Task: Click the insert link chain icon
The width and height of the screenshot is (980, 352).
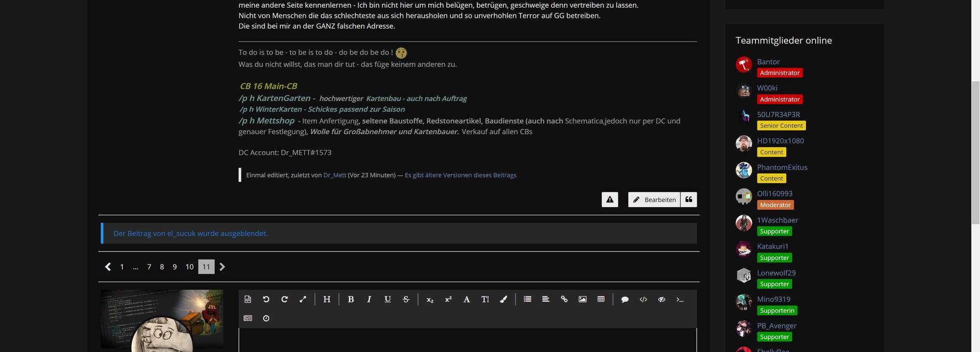Action: (564, 299)
